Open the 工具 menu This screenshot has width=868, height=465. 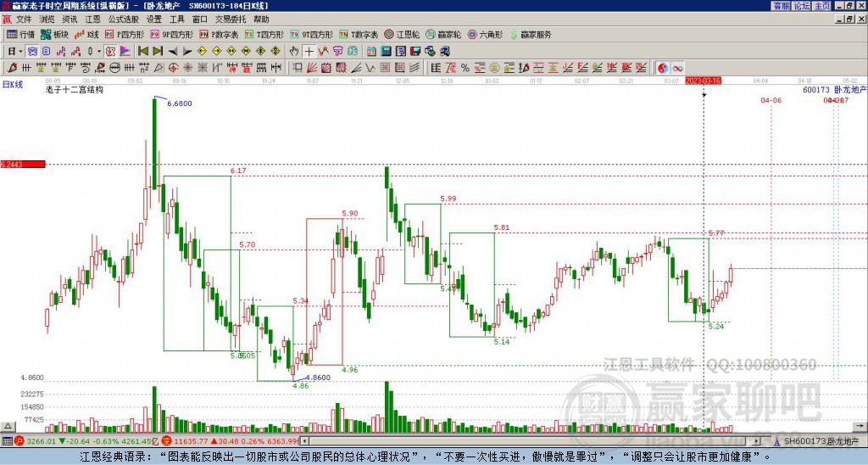[177, 20]
